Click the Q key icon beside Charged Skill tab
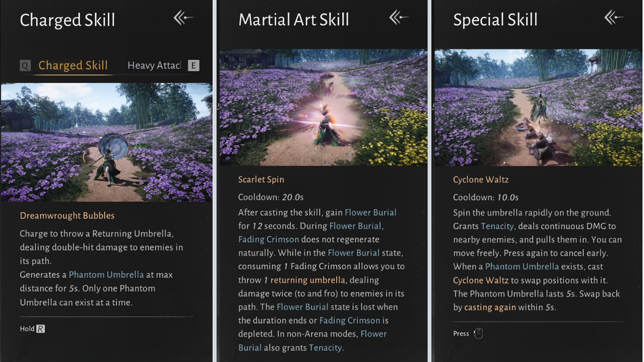Viewport: 644px width, 362px height. (25, 65)
